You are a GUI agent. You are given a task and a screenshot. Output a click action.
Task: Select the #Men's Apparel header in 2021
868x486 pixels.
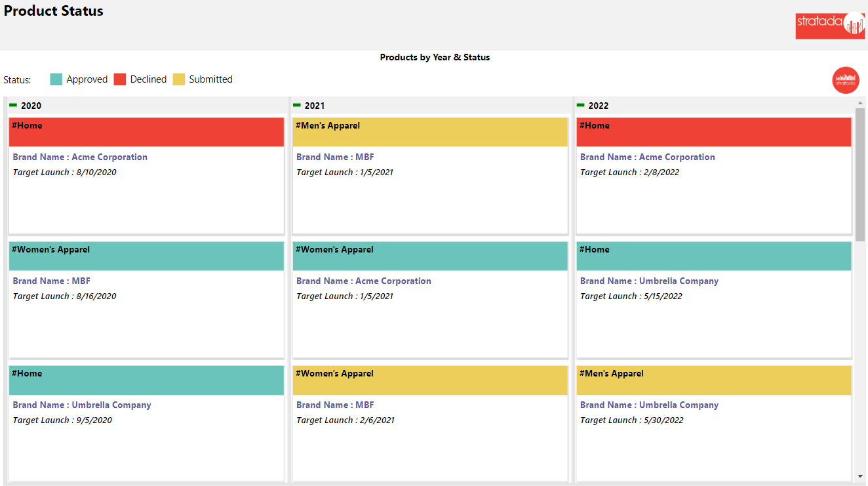coord(430,132)
